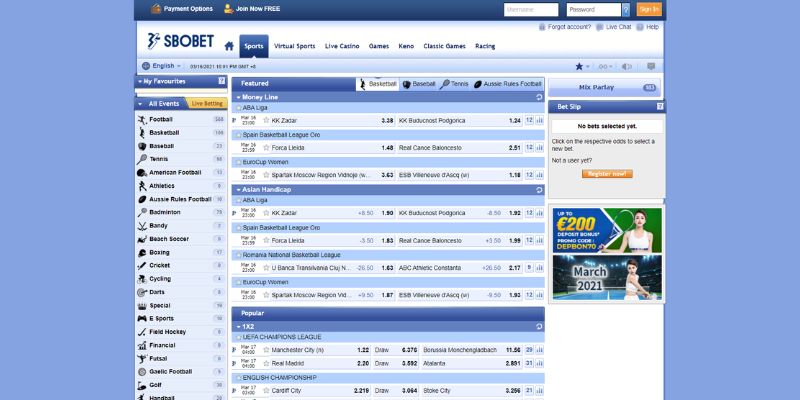Viewport: 800px width, 400px height.
Task: Collapse the 1X2 section
Action: pos(238,327)
